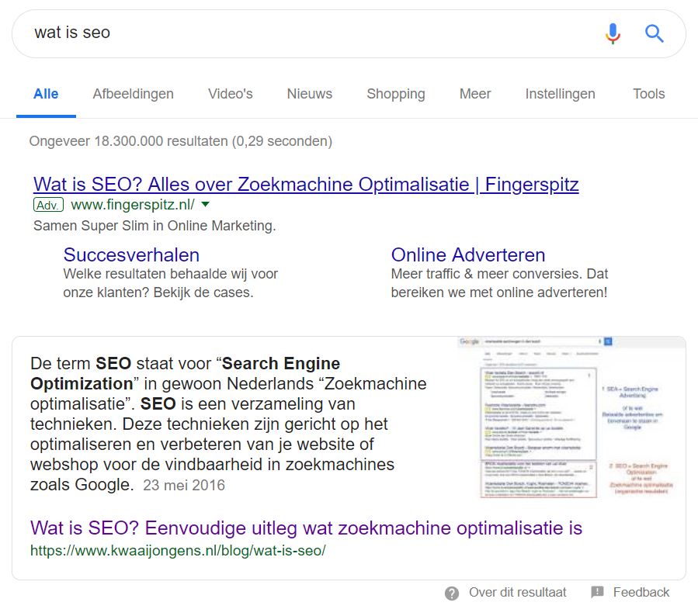The height and width of the screenshot is (616, 698).
Task: Open Instellingen menu
Action: coord(560,94)
